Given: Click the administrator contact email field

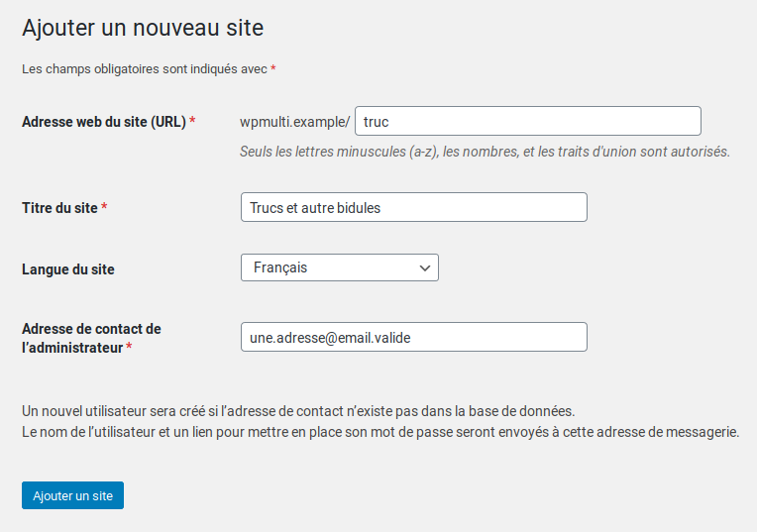Looking at the screenshot, I should coord(413,338).
